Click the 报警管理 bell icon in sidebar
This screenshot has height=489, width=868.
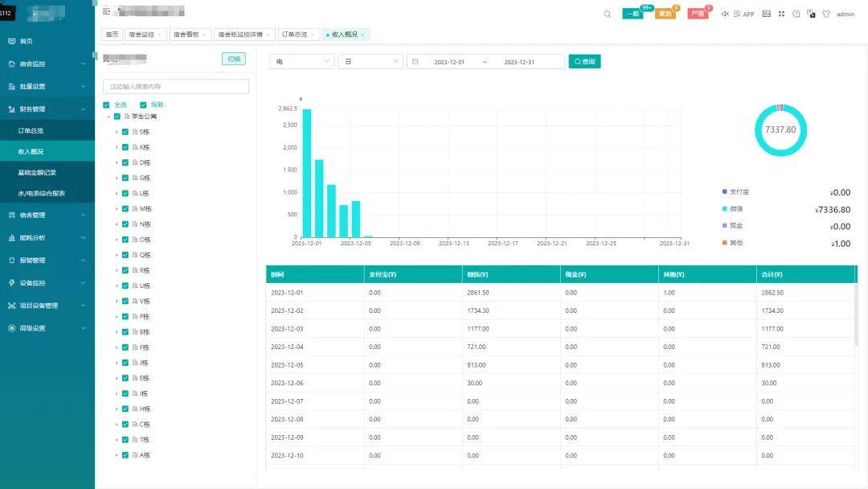click(x=11, y=261)
